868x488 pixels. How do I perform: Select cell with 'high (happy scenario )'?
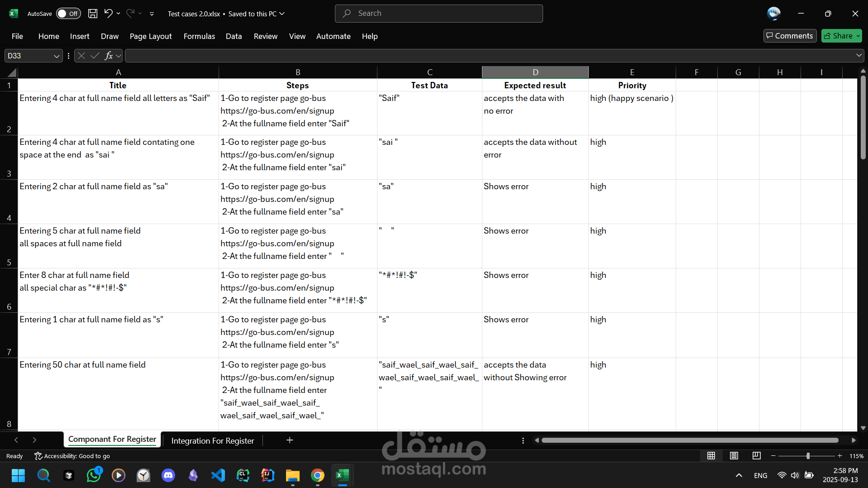click(632, 113)
